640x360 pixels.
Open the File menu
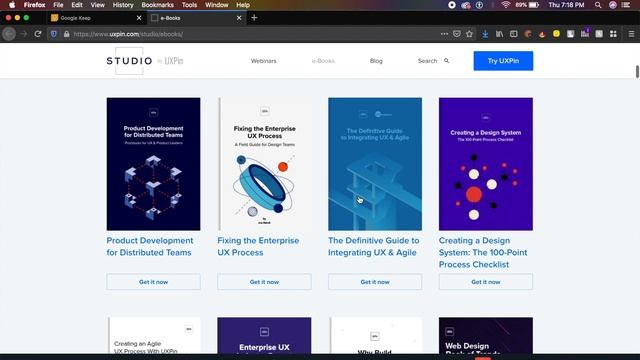(x=58, y=5)
